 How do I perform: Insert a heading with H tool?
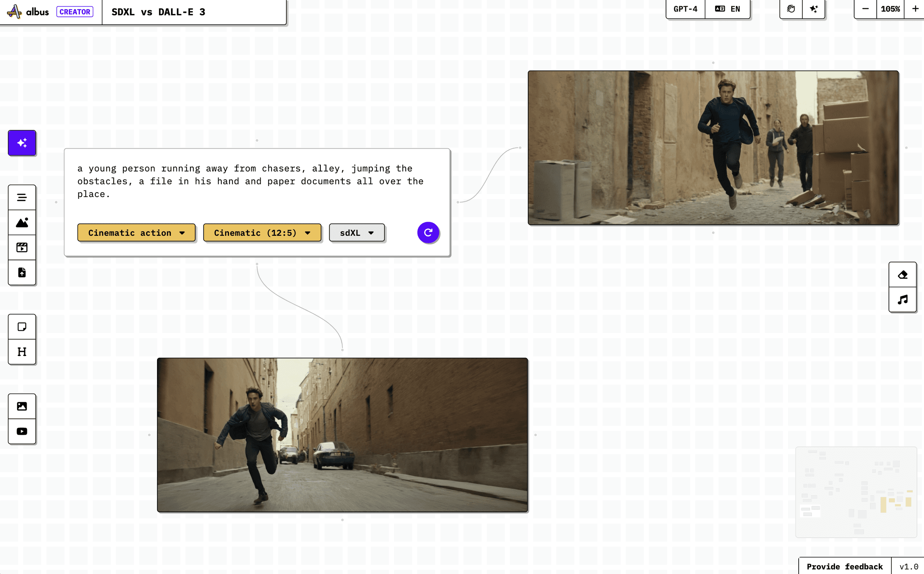(22, 351)
